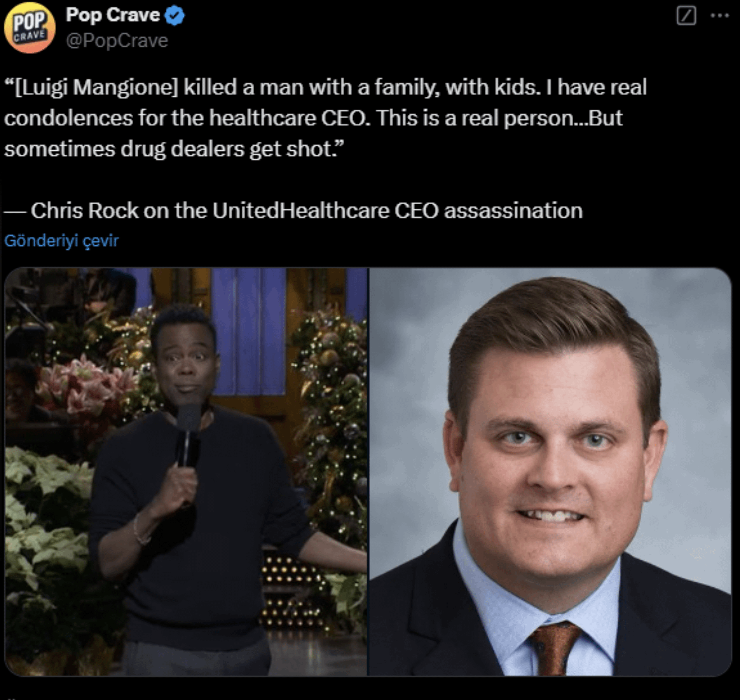Click the line 'sometimes drug dealers get shot'
The image size is (740, 700).
pos(174,149)
